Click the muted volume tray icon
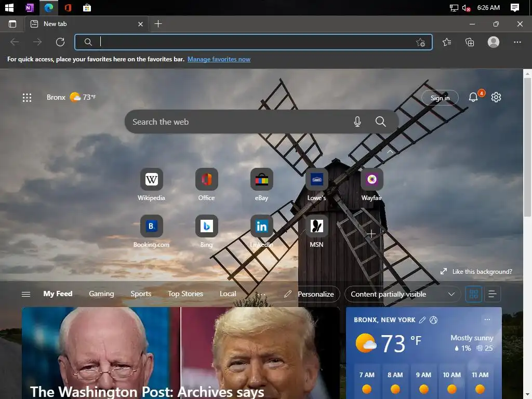532x399 pixels. coord(466,8)
